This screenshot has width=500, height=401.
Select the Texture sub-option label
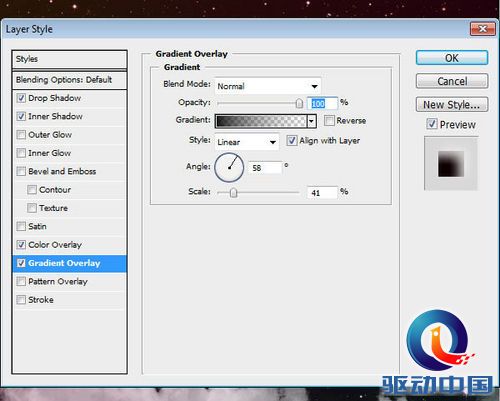tap(53, 208)
